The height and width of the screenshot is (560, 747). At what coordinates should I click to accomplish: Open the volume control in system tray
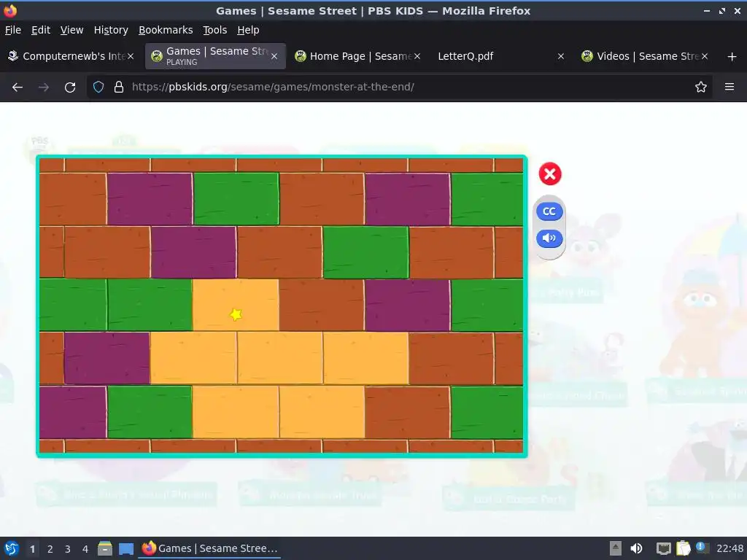(636, 548)
